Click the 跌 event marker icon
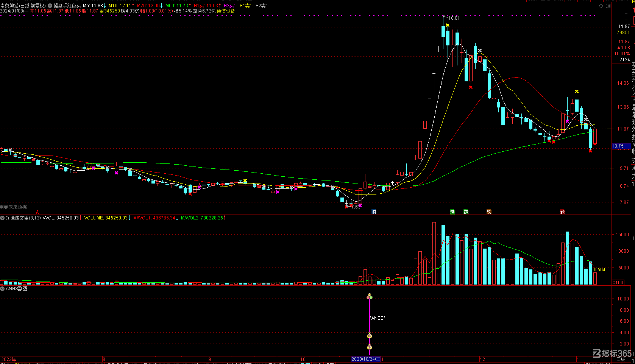 coord(466,212)
